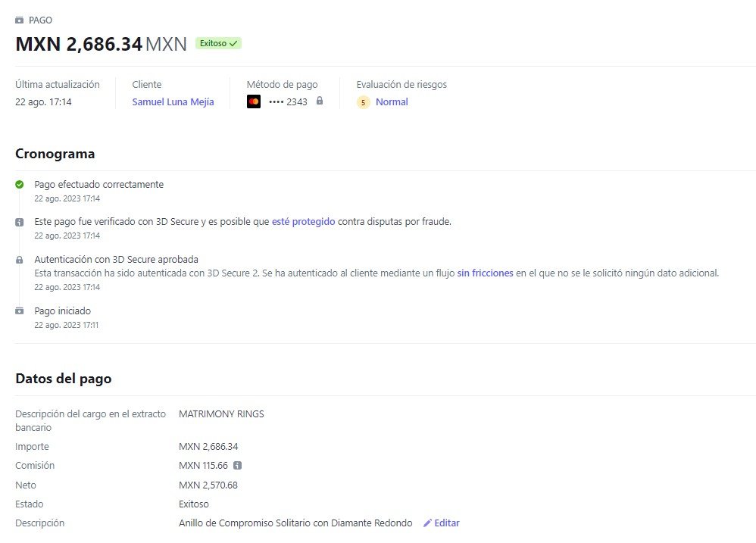Viewport: 756px width, 543px height.
Task: Click the green Exitoso status badge
Action: pos(218,44)
